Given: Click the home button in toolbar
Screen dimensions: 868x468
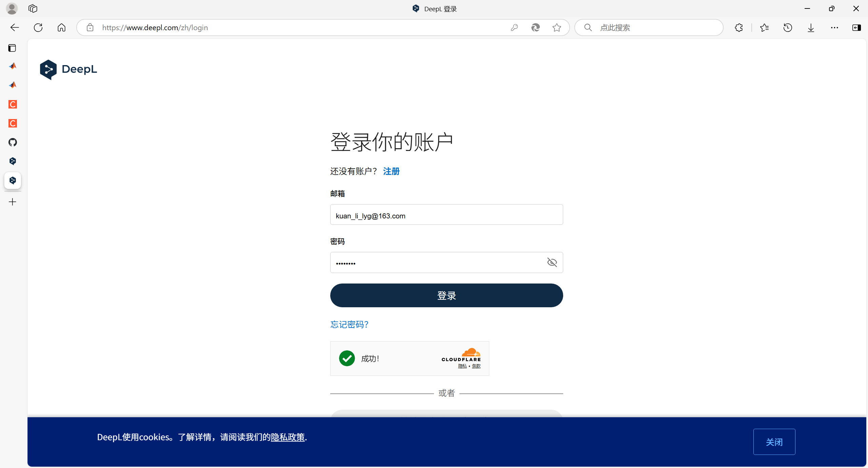Looking at the screenshot, I should (61, 27).
